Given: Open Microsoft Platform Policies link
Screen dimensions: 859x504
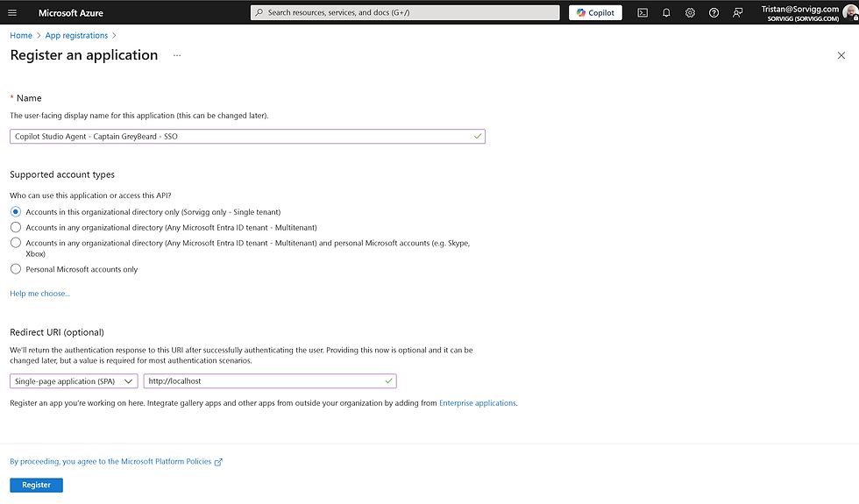Looking at the screenshot, I should point(116,462).
